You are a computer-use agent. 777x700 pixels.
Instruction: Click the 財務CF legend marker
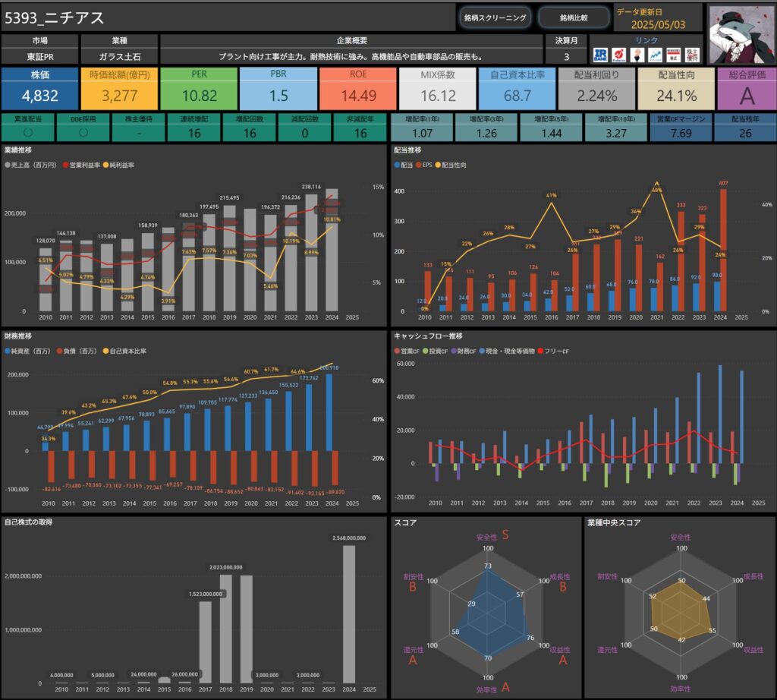coord(454,351)
